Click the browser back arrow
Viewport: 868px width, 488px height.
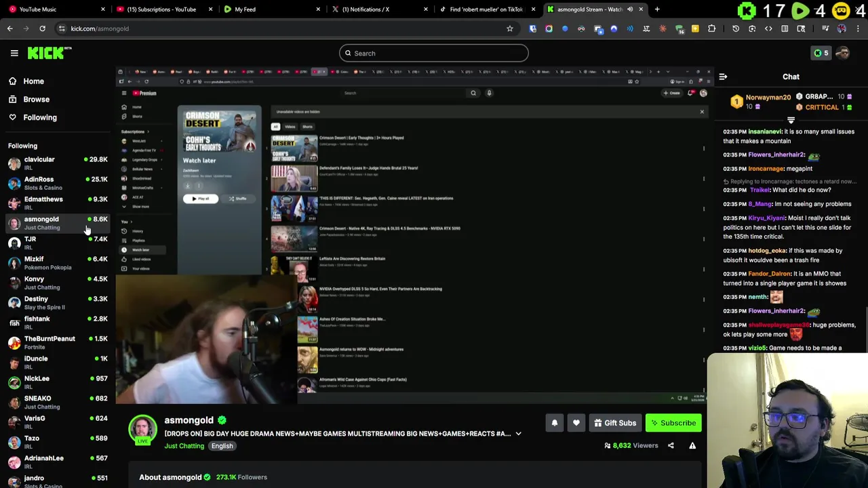[x=9, y=28]
